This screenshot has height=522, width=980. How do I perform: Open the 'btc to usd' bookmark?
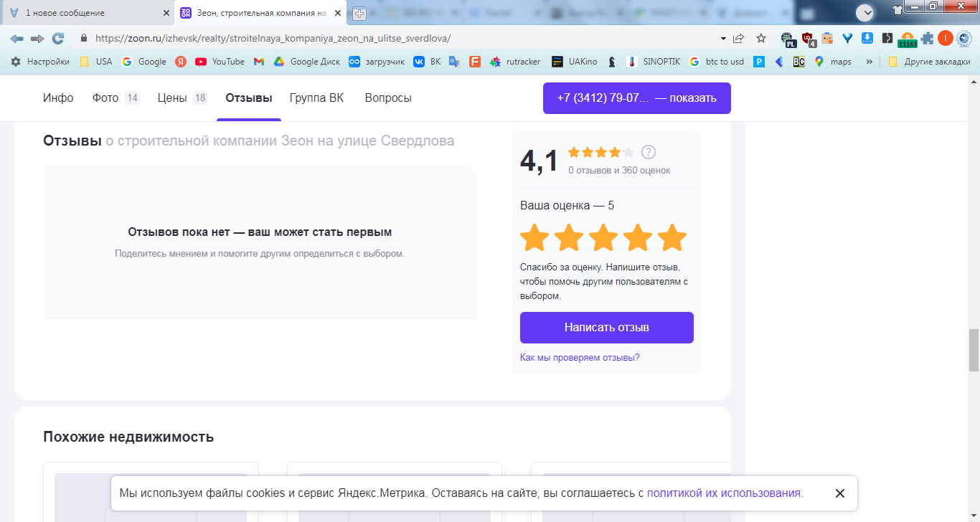[717, 62]
